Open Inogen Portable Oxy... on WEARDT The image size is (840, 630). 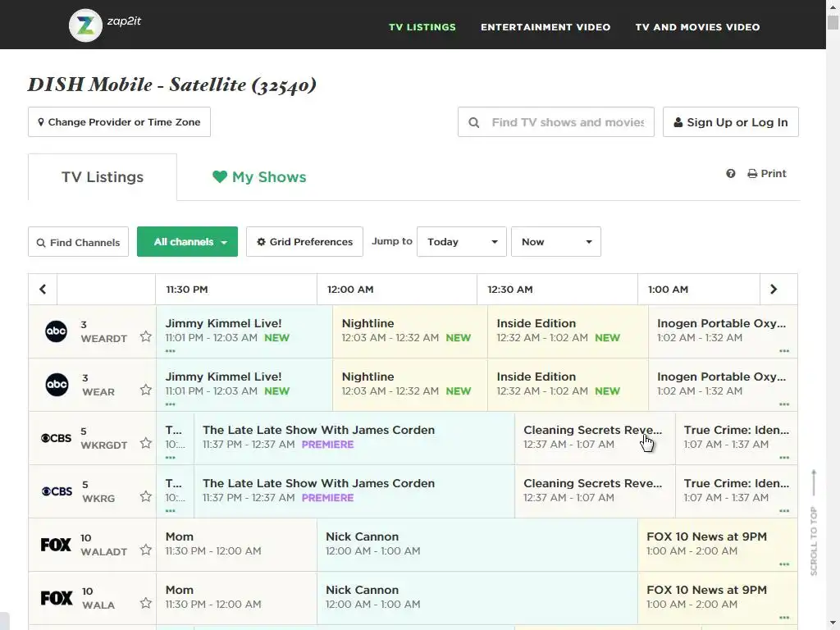tap(723, 331)
